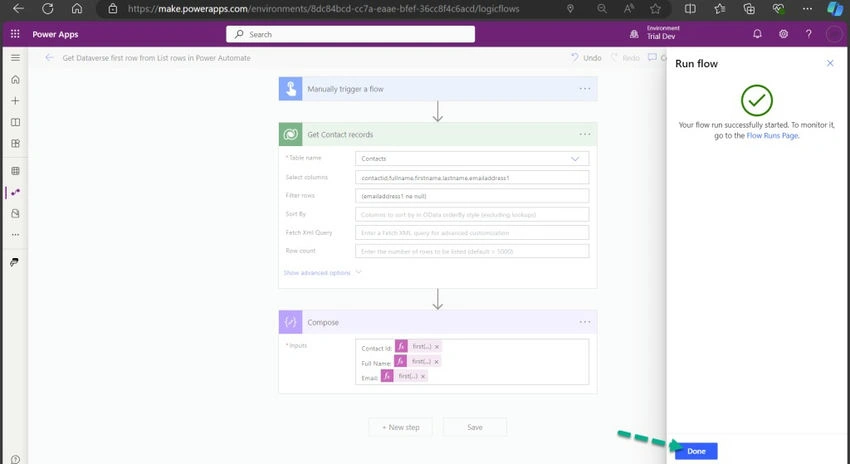
Task: Remove the Contact Id first(...) expression token
Action: click(437, 346)
